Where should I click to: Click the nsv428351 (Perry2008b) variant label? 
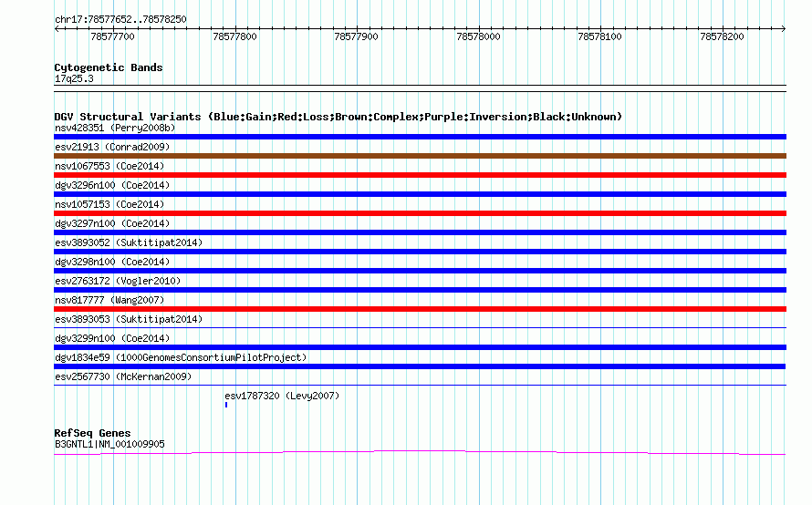(115, 128)
